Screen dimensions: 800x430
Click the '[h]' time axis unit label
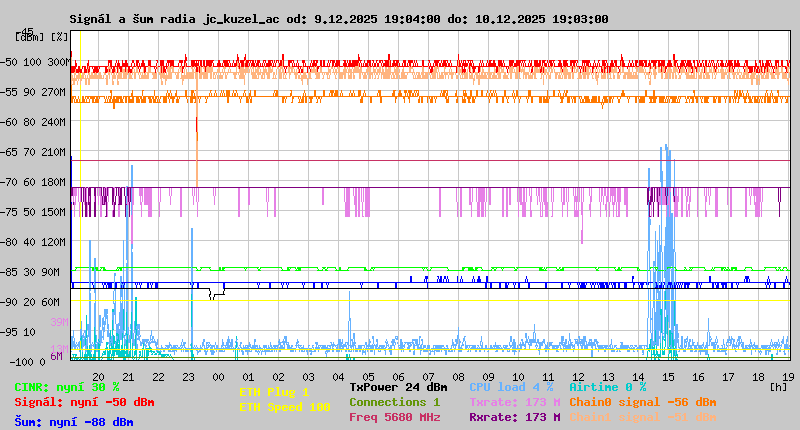tap(778, 387)
